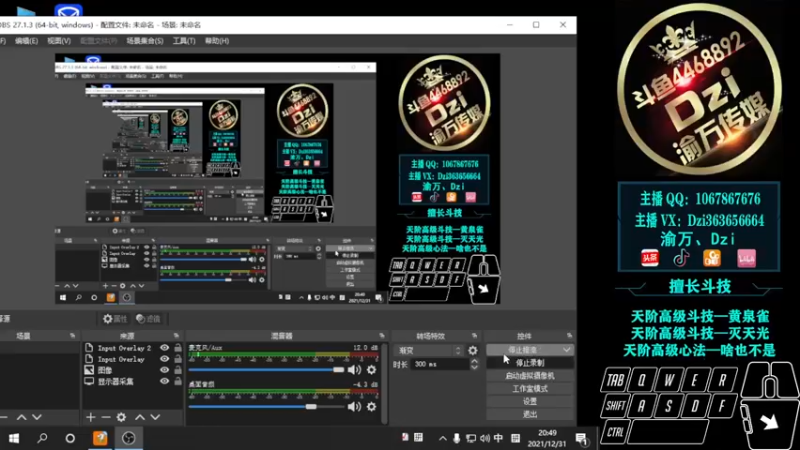The height and width of the screenshot is (450, 800).
Task: Adjust 桌面音频 volume slider handle
Action: [x=311, y=407]
